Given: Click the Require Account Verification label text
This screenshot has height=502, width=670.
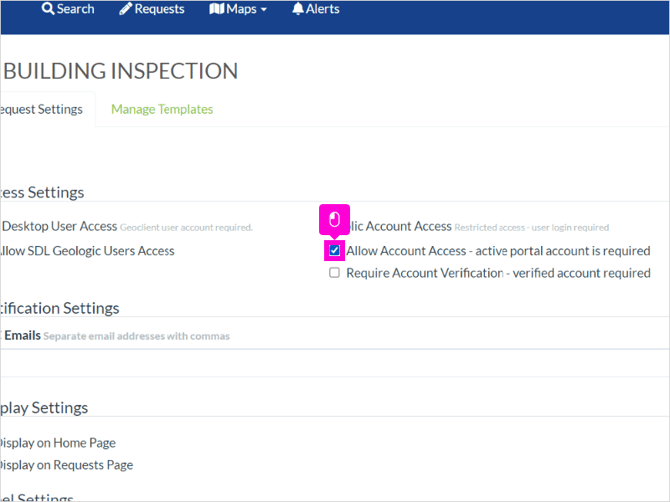Looking at the screenshot, I should pos(498,273).
